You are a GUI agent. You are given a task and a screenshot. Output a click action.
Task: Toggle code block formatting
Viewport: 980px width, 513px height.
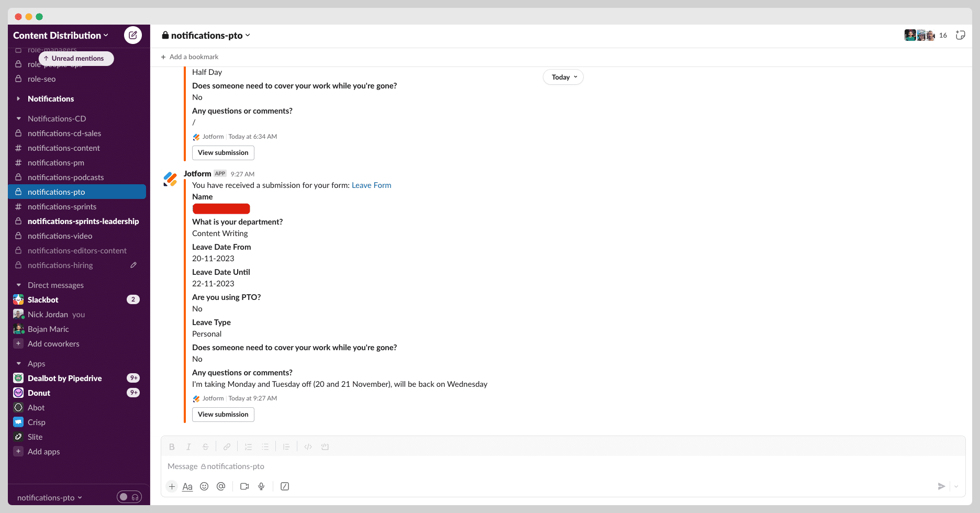click(325, 447)
